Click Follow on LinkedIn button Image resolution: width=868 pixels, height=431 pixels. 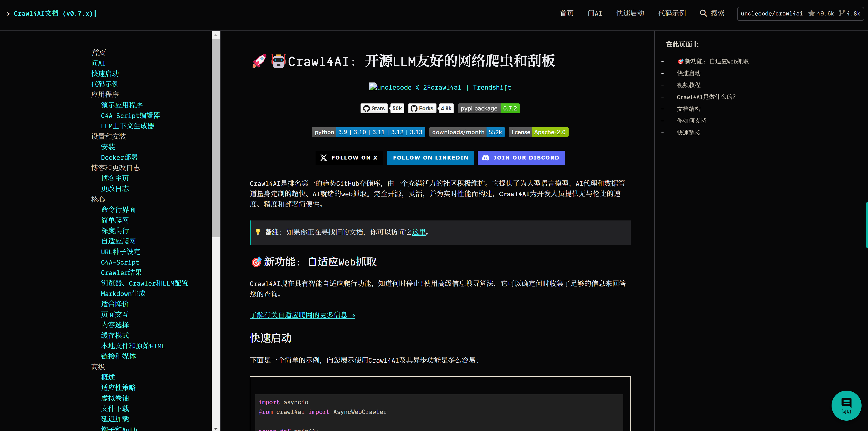point(430,157)
